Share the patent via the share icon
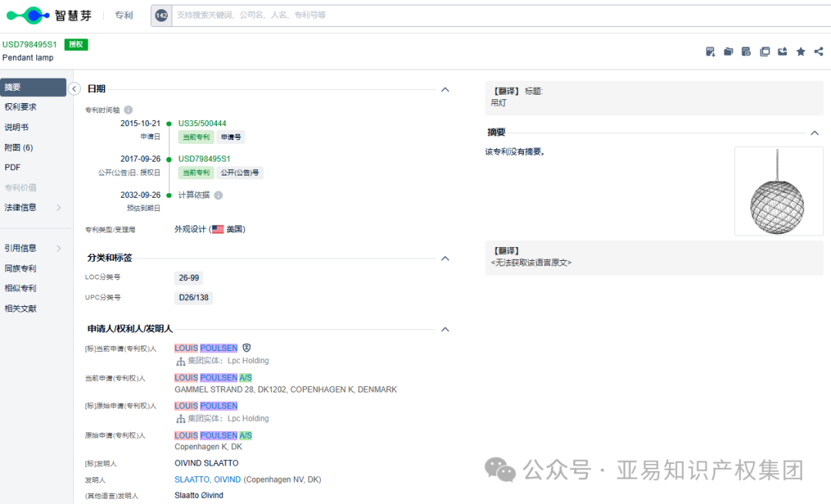The height and width of the screenshot is (504, 831). pos(818,52)
